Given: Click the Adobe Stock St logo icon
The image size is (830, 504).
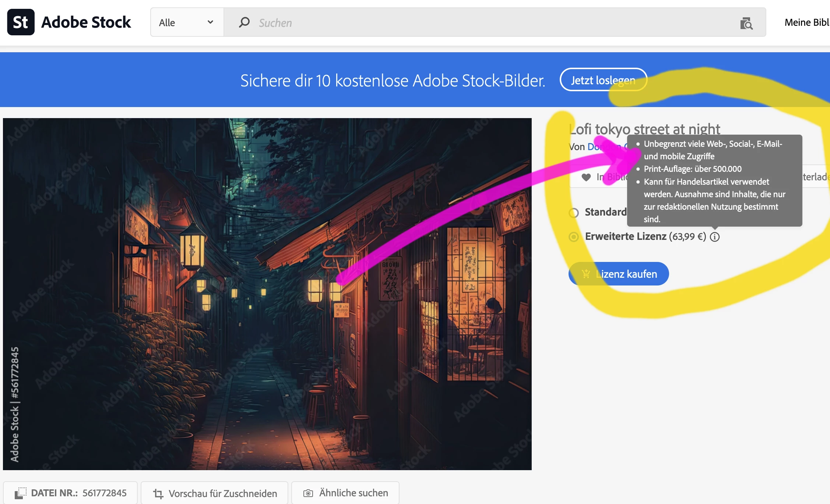Looking at the screenshot, I should (21, 22).
